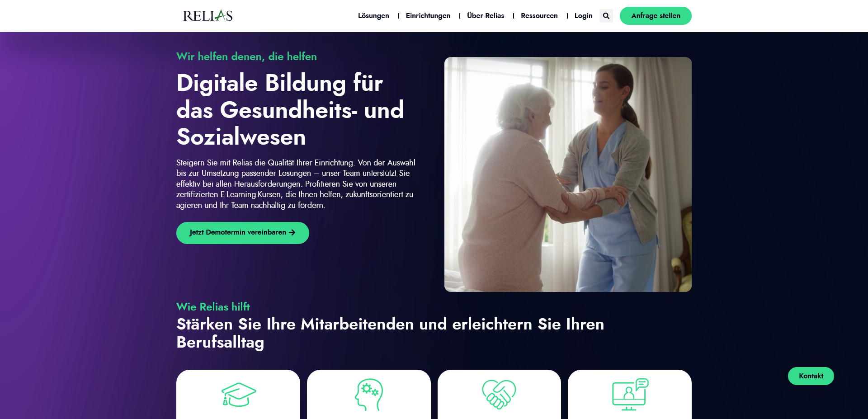Screen dimensions: 868x419
Task: Open the Über Relias menu
Action: click(486, 16)
